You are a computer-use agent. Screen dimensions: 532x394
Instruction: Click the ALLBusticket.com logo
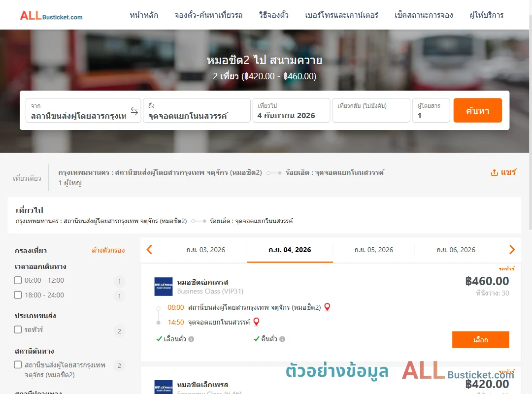pyautogui.click(x=51, y=16)
